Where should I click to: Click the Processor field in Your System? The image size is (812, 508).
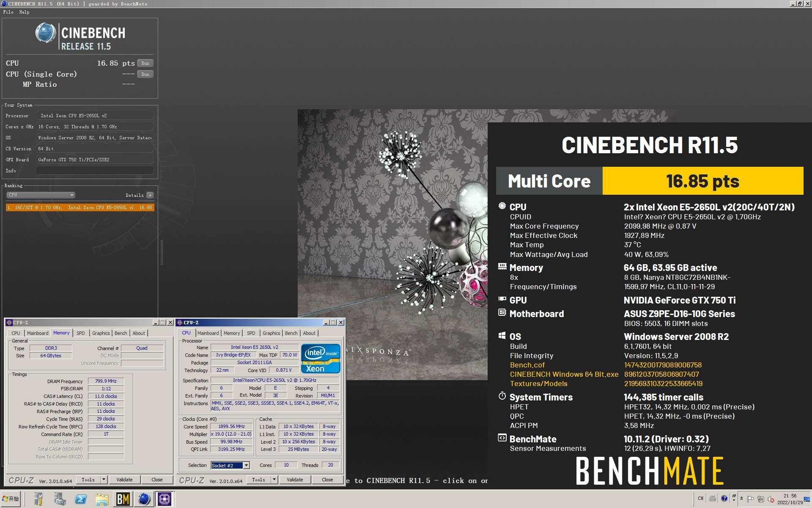click(95, 116)
